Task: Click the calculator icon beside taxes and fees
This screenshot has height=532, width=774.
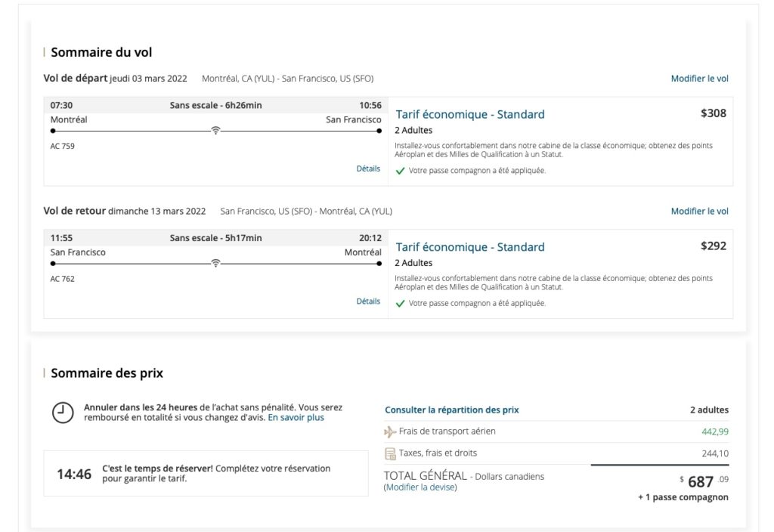Action: [x=390, y=453]
